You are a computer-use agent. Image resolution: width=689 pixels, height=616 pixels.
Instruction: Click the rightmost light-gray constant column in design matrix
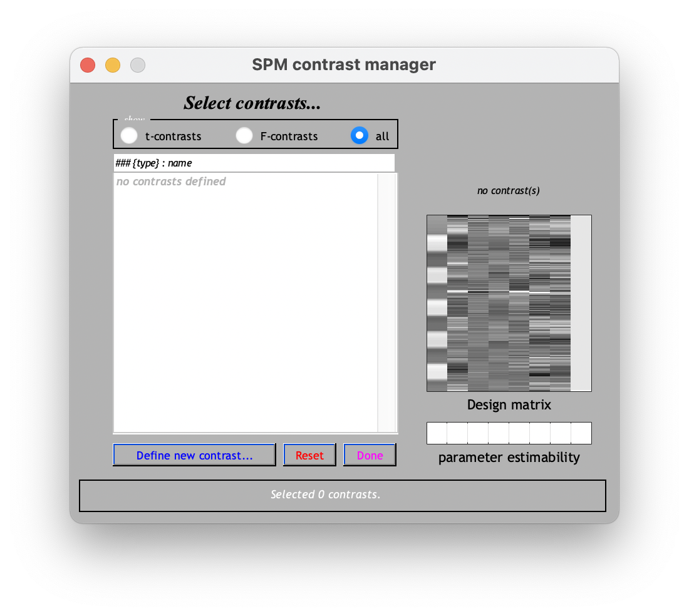[581, 303]
